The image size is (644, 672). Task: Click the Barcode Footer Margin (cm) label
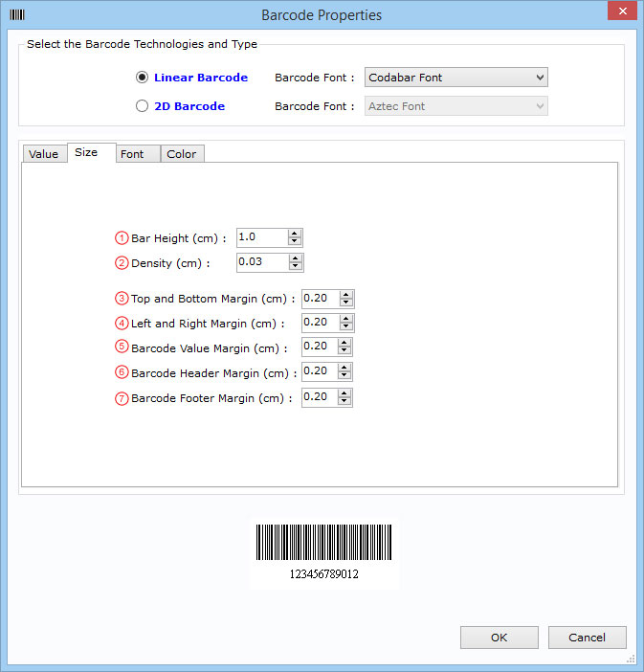(x=211, y=398)
